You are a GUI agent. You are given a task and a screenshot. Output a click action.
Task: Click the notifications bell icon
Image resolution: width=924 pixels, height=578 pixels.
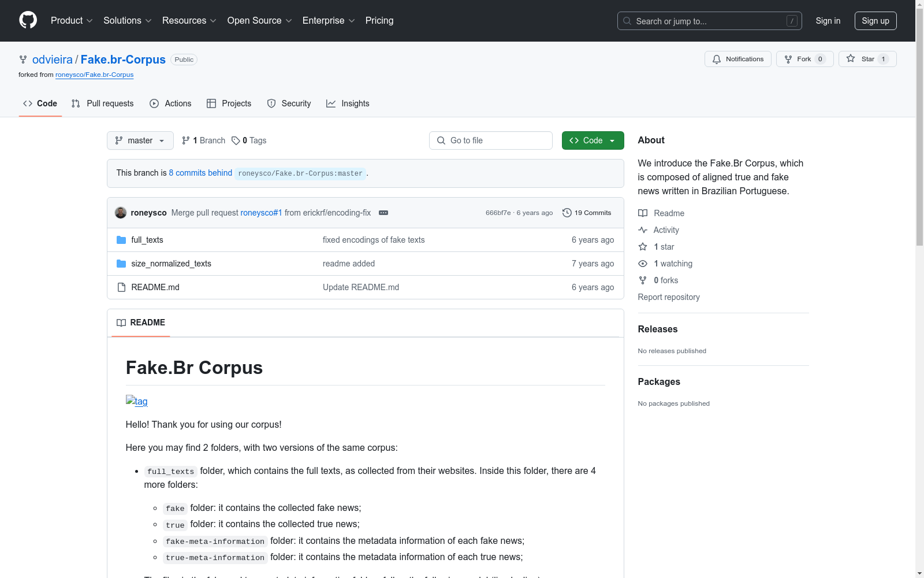tap(717, 59)
